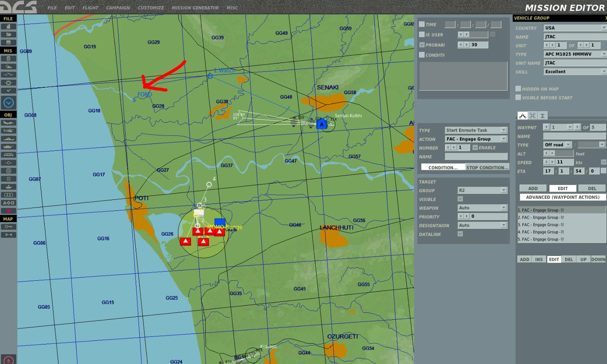Click the Stop Condition button
Image resolution: width=607 pixels, height=364 pixels.
(x=487, y=167)
